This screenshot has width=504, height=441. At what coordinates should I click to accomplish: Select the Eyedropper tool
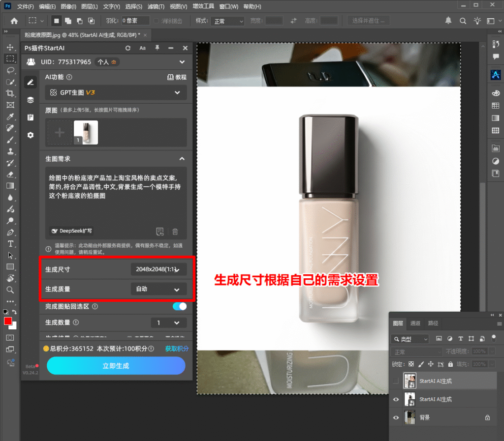(x=10, y=117)
